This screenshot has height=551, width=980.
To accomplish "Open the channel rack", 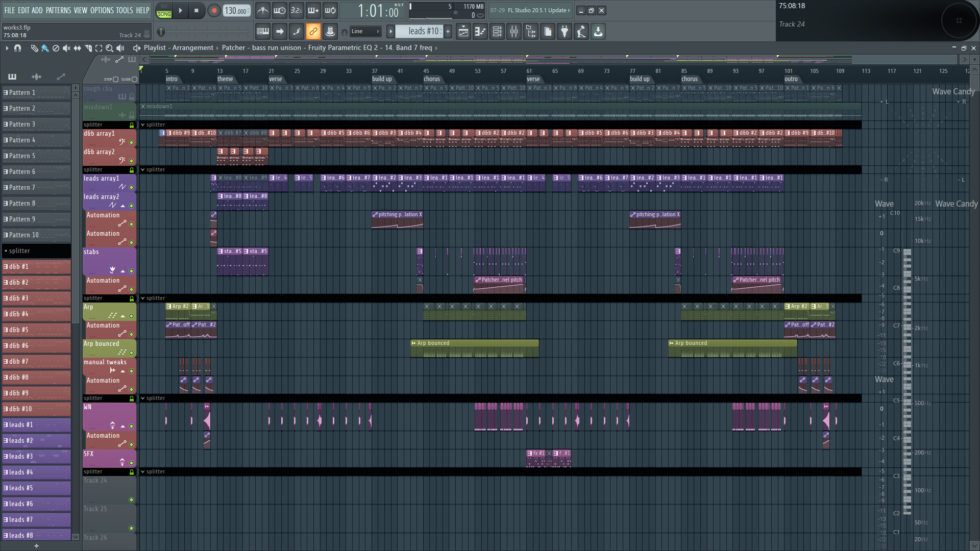I will click(497, 32).
